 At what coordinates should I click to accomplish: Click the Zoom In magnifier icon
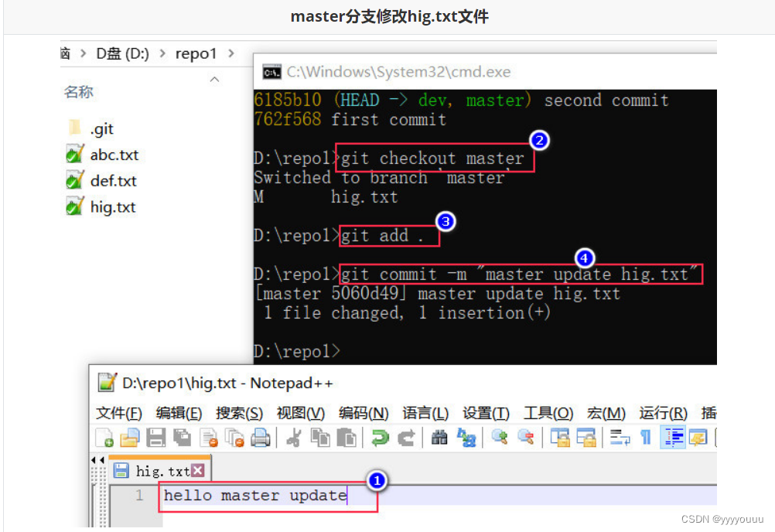click(x=499, y=438)
